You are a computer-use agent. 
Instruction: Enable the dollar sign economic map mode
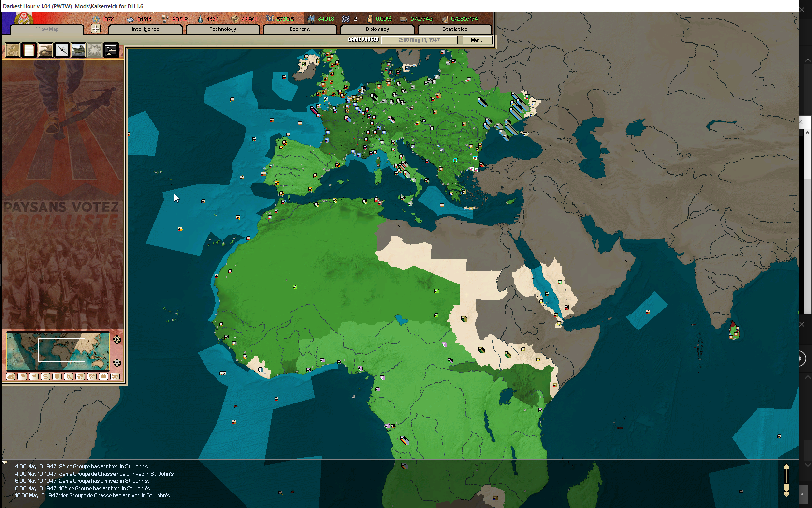[45, 376]
